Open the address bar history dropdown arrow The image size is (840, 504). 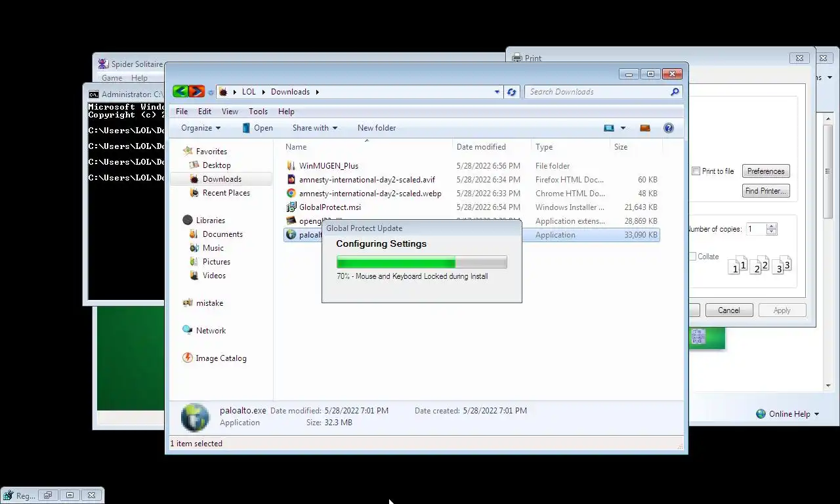click(x=497, y=92)
